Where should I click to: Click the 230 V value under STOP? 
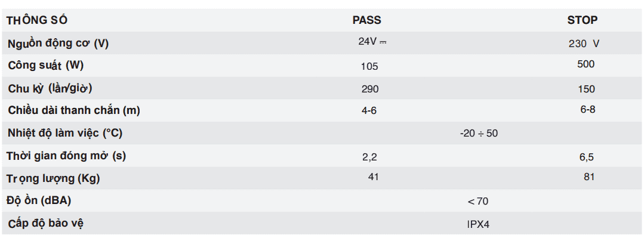584,44
